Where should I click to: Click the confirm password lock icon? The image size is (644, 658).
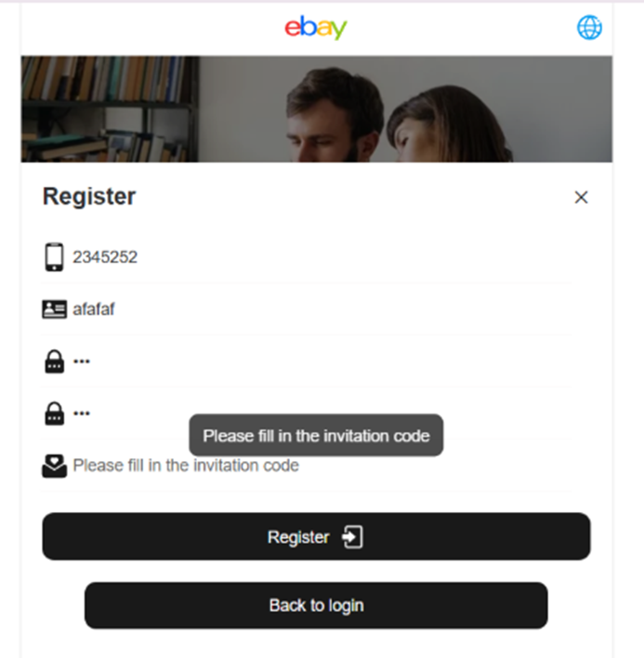click(x=55, y=414)
